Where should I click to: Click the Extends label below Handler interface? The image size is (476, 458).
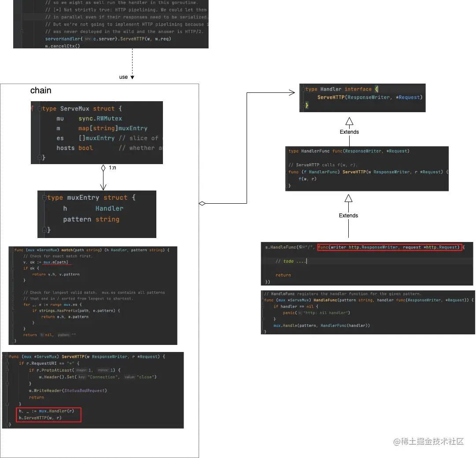[x=349, y=132]
